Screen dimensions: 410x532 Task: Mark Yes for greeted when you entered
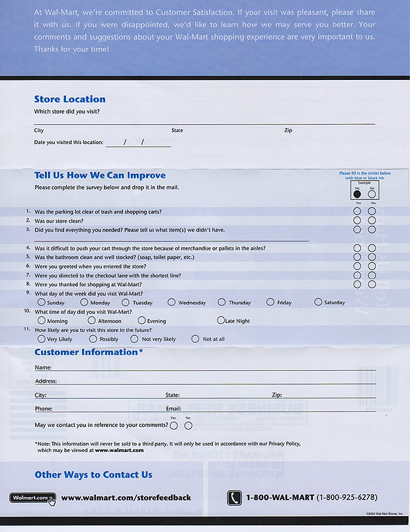(357, 266)
